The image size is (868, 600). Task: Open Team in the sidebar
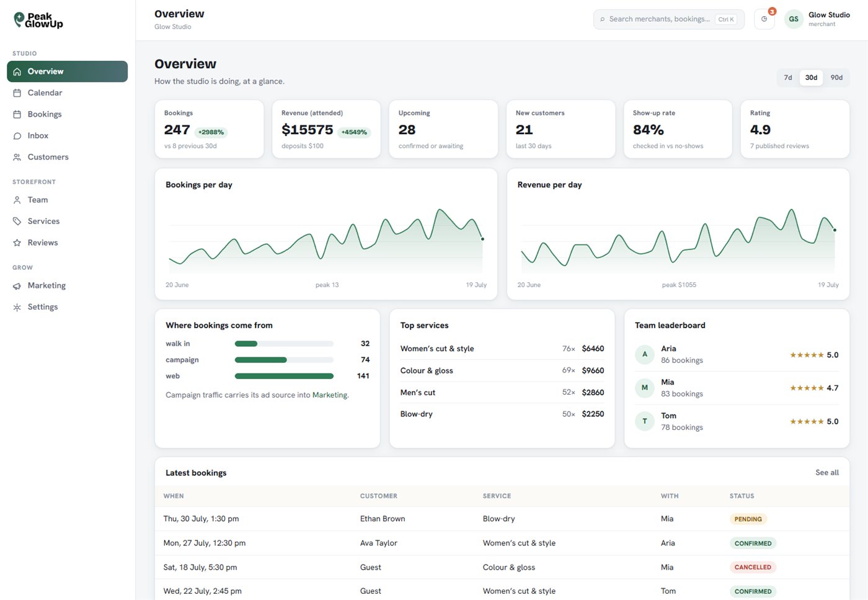(x=67, y=200)
